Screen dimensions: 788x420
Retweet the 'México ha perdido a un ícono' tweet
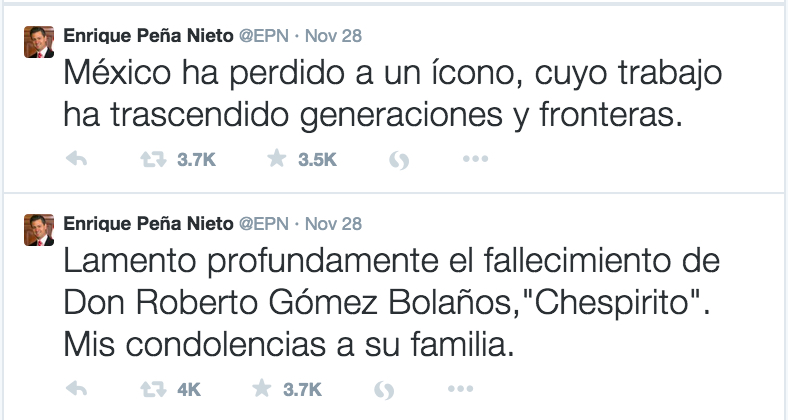coord(153,160)
